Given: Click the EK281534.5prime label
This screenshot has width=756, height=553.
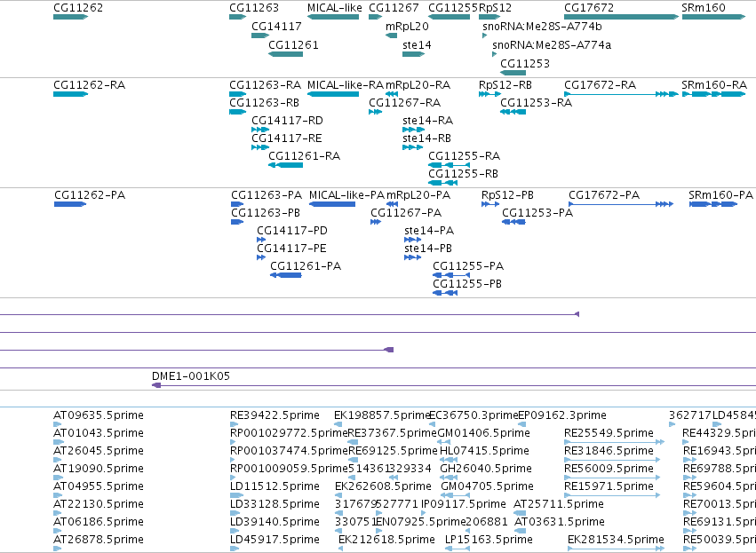Looking at the screenshot, I should [x=616, y=540].
